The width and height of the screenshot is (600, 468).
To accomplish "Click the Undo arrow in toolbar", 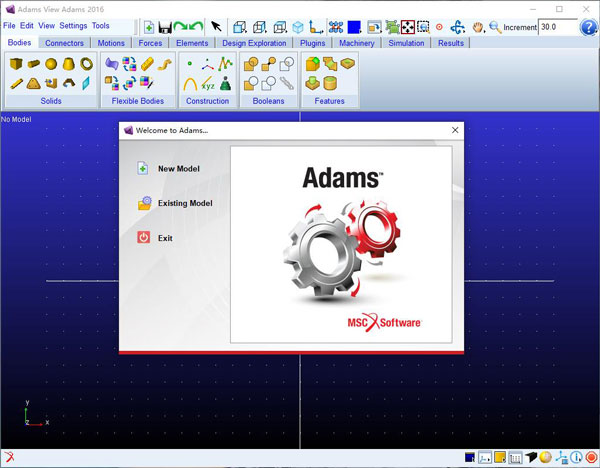I will (196, 27).
